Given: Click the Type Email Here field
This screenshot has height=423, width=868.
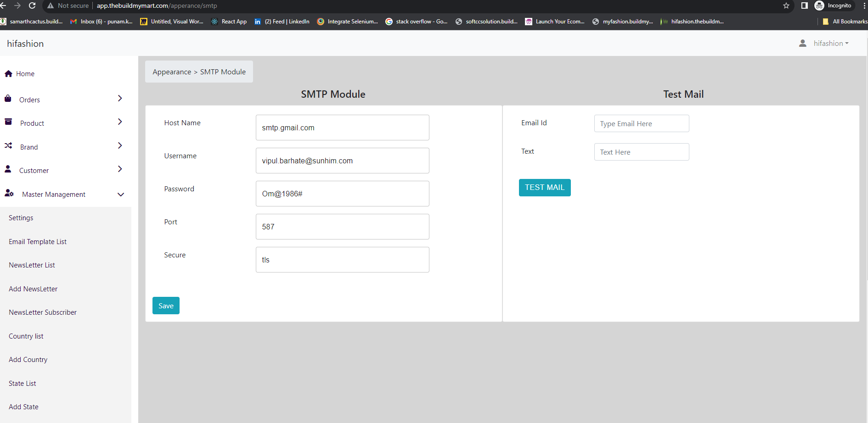Looking at the screenshot, I should click(642, 123).
